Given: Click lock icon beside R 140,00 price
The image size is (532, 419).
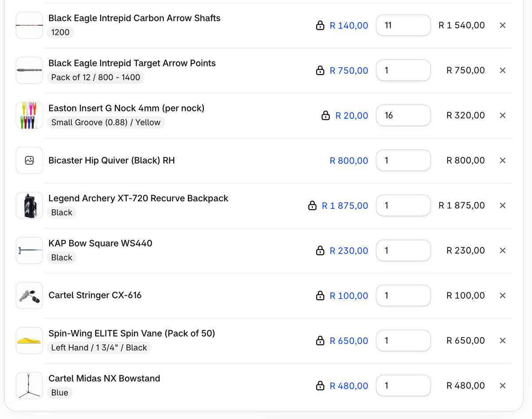Looking at the screenshot, I should click(320, 26).
